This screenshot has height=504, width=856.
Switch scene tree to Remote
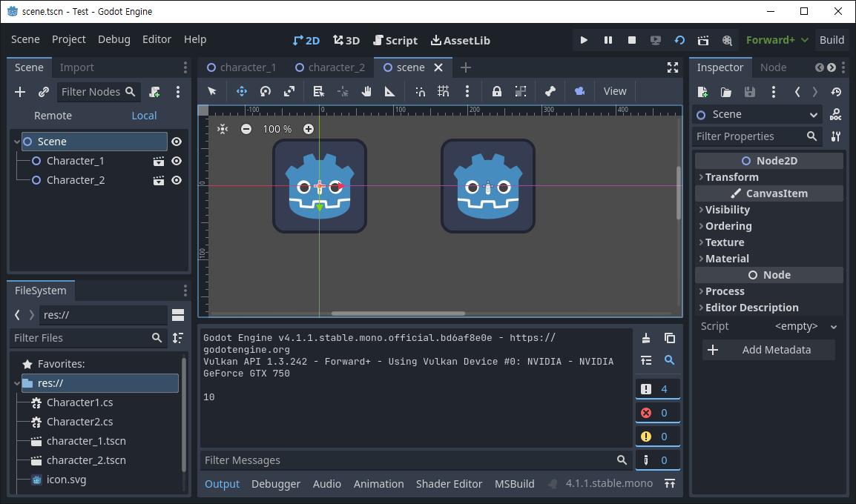53,116
